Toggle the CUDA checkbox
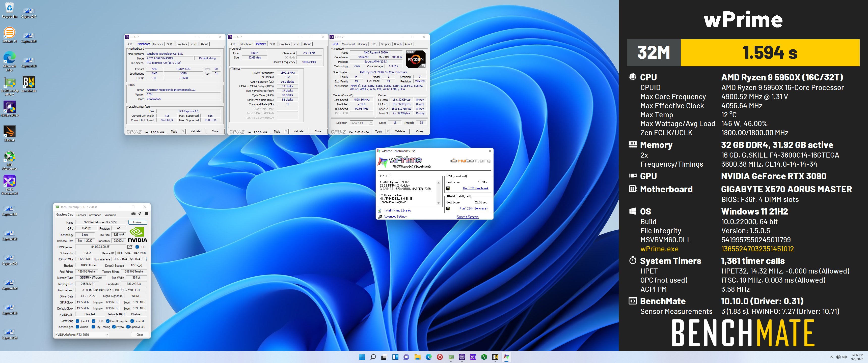Viewport: 868px width, 363px height. coord(93,321)
